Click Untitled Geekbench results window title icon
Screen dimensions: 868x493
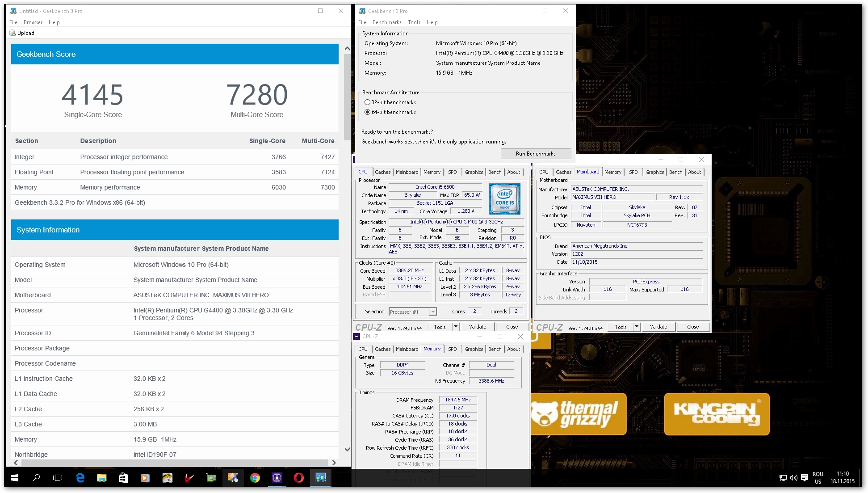pyautogui.click(x=13, y=11)
